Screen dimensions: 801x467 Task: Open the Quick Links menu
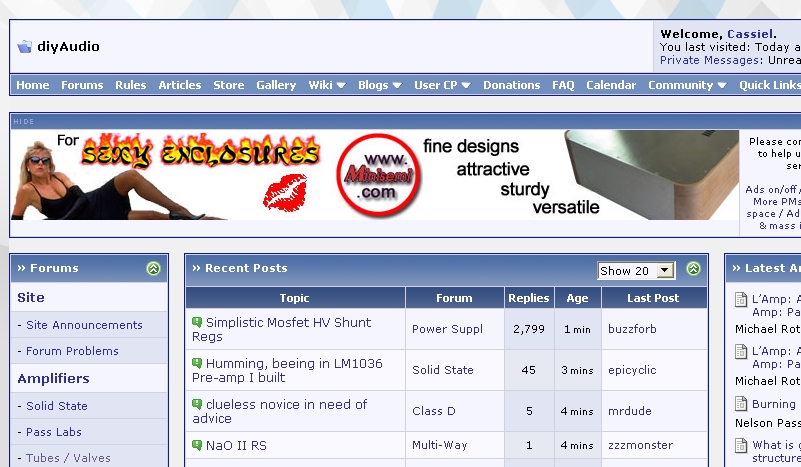[x=770, y=85]
